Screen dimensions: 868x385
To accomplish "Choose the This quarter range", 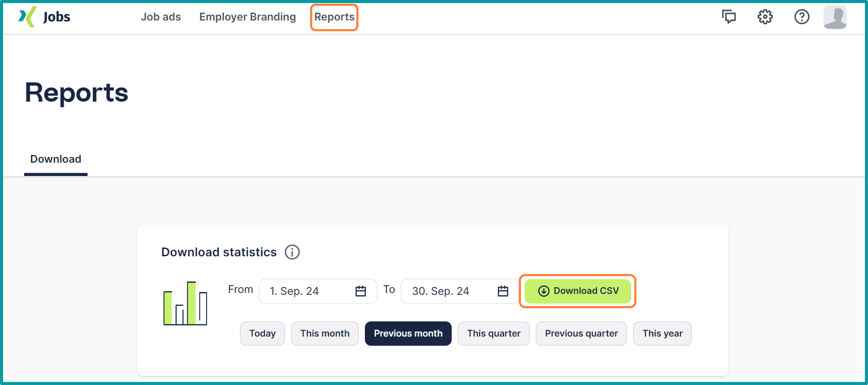I will pos(493,333).
